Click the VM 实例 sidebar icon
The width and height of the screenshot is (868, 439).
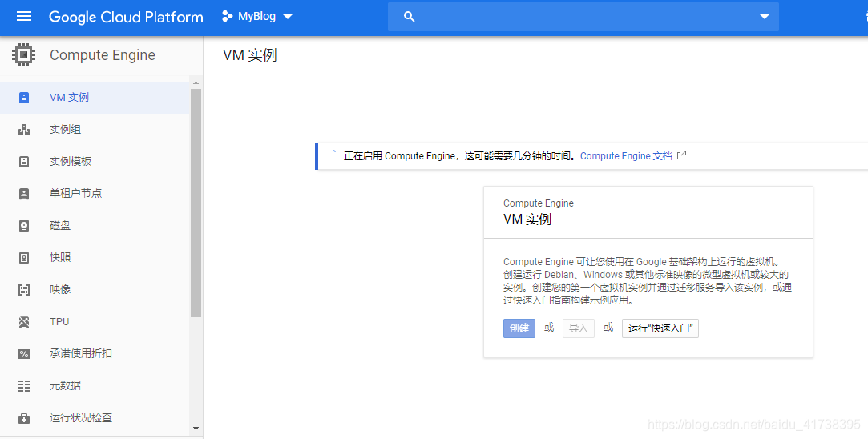[x=24, y=98]
